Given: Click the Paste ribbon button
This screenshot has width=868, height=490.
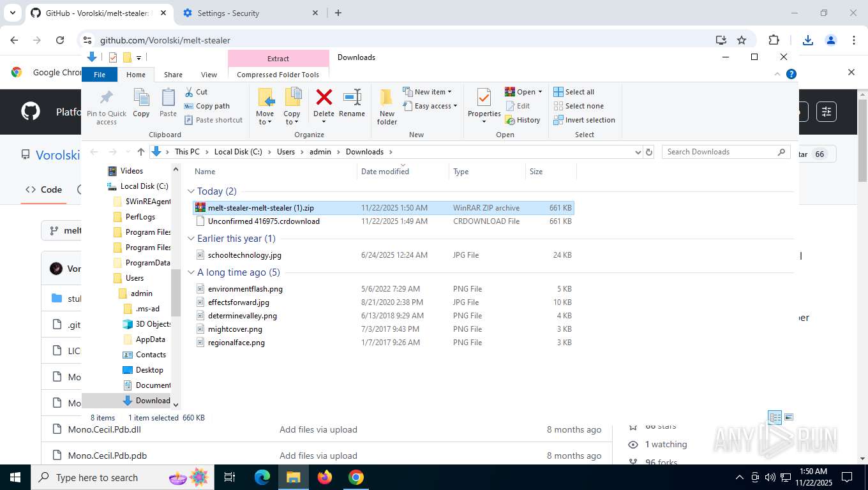Looking at the screenshot, I should click(x=168, y=103).
